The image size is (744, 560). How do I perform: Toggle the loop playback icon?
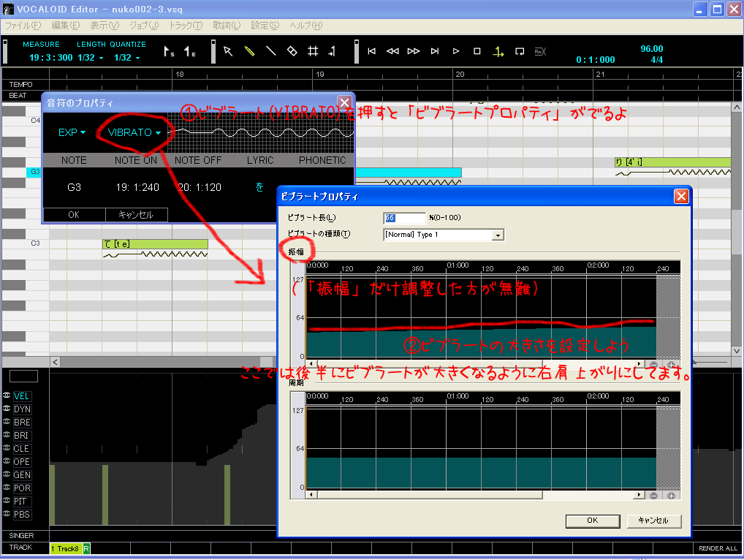[x=520, y=51]
